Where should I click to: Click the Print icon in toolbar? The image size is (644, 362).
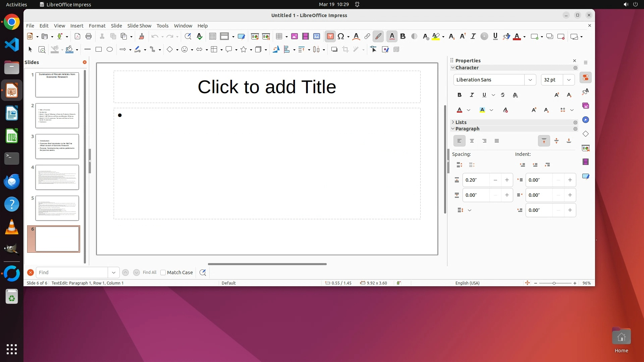tap(89, 37)
